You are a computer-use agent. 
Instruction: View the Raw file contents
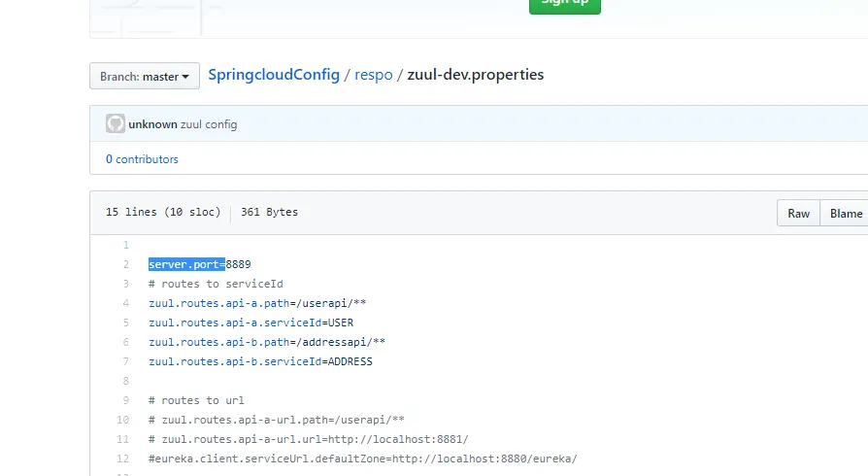pyautogui.click(x=798, y=214)
